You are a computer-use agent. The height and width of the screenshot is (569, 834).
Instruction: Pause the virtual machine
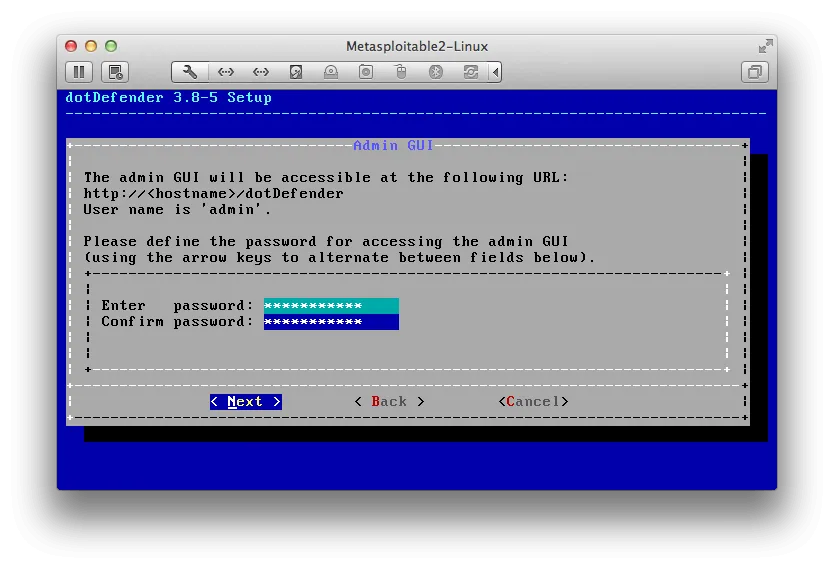79,72
